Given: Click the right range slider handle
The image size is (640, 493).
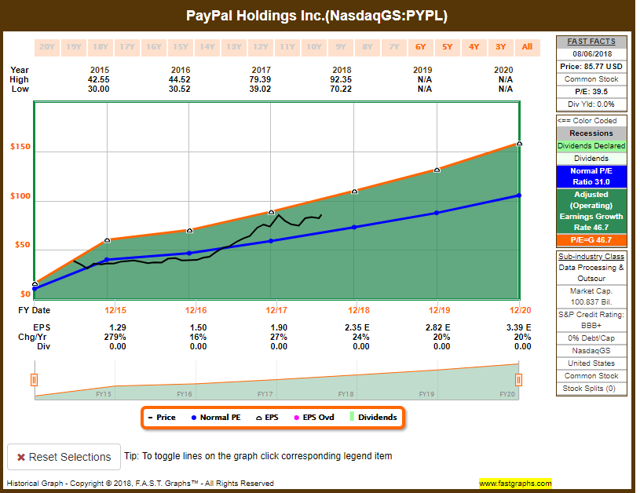Looking at the screenshot, I should (518, 380).
